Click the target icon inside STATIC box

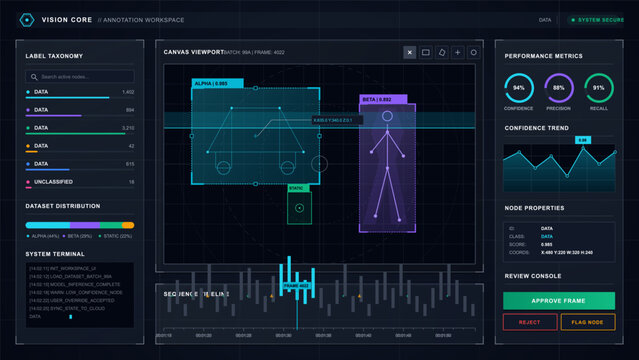click(300, 208)
